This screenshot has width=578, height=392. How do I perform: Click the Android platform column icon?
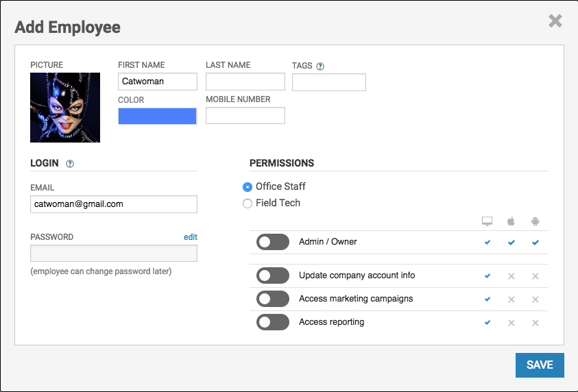535,221
